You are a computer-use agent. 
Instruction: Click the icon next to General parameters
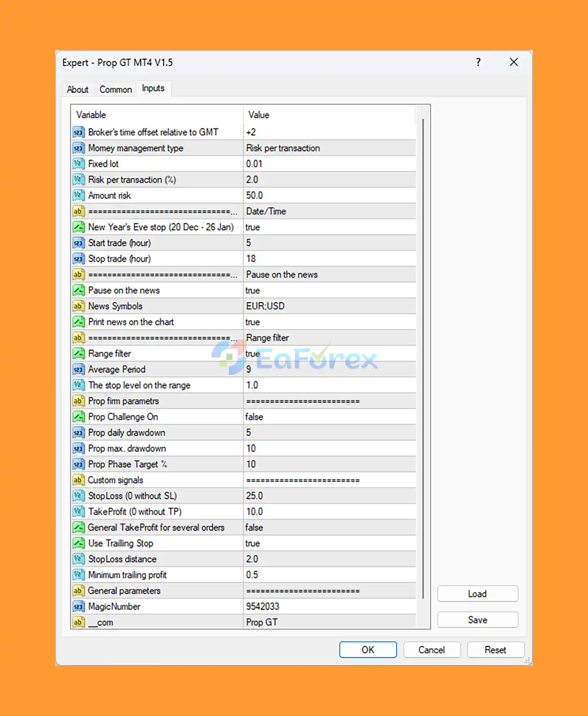[79, 591]
